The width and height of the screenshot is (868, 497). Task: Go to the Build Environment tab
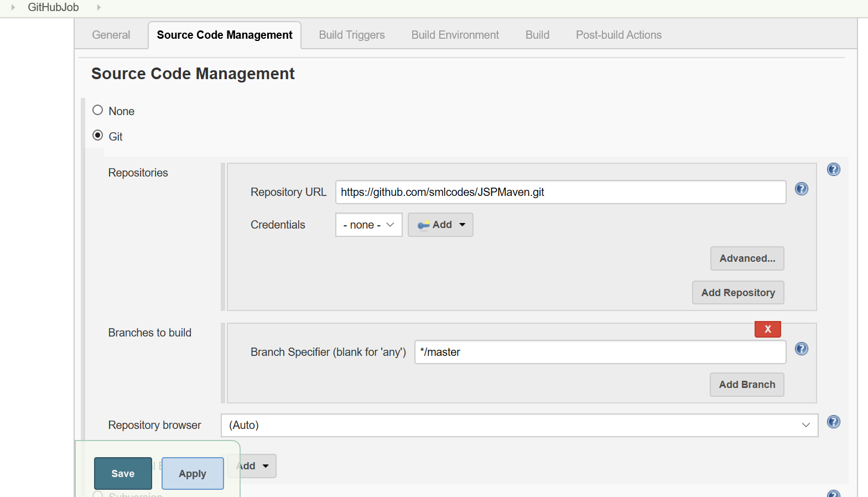pyautogui.click(x=455, y=35)
